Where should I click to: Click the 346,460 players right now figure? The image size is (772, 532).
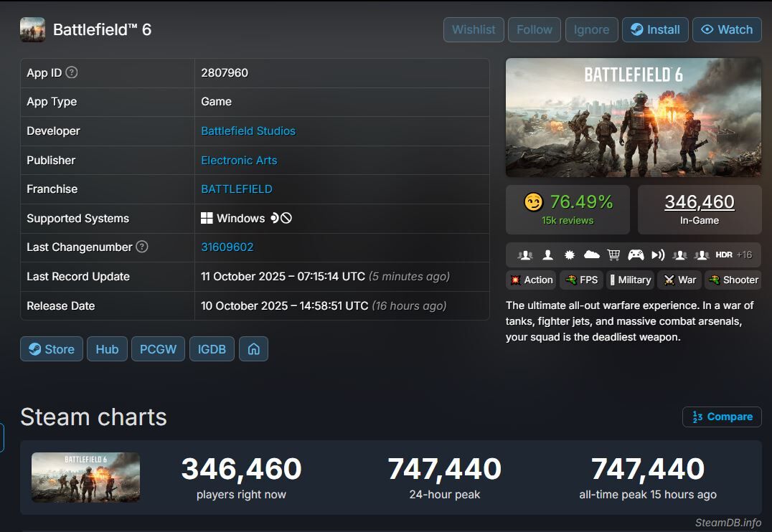[241, 468]
